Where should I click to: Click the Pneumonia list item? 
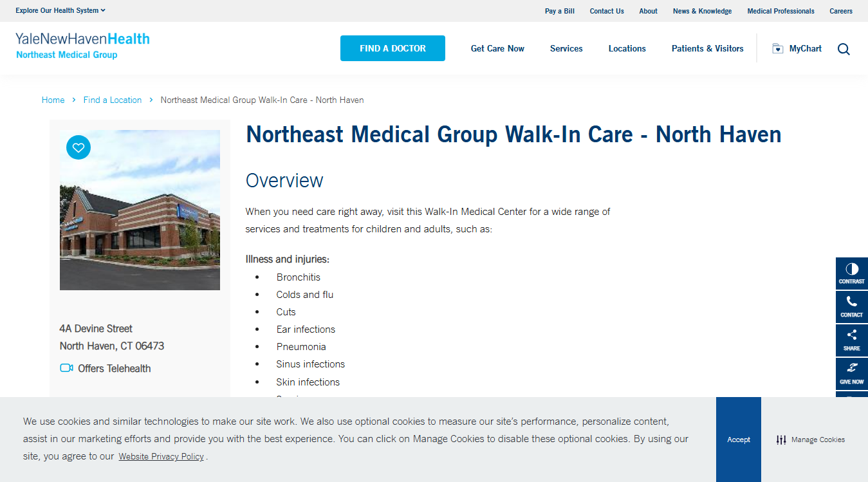(x=301, y=346)
